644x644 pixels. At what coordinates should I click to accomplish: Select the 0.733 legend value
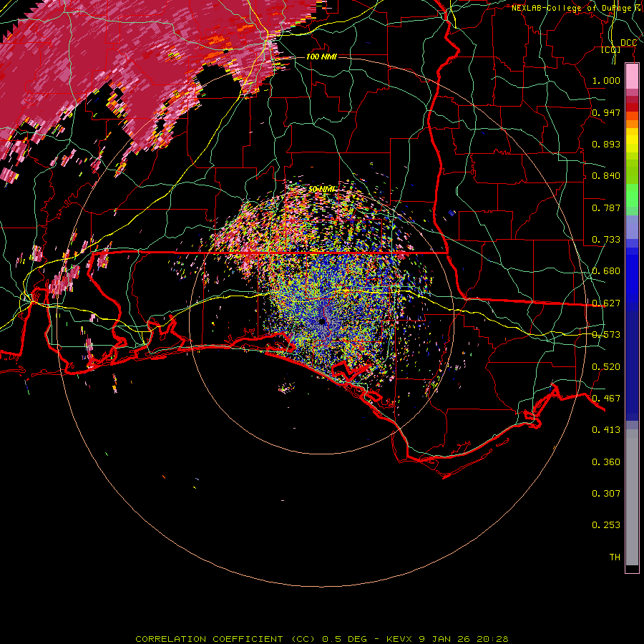pos(606,240)
